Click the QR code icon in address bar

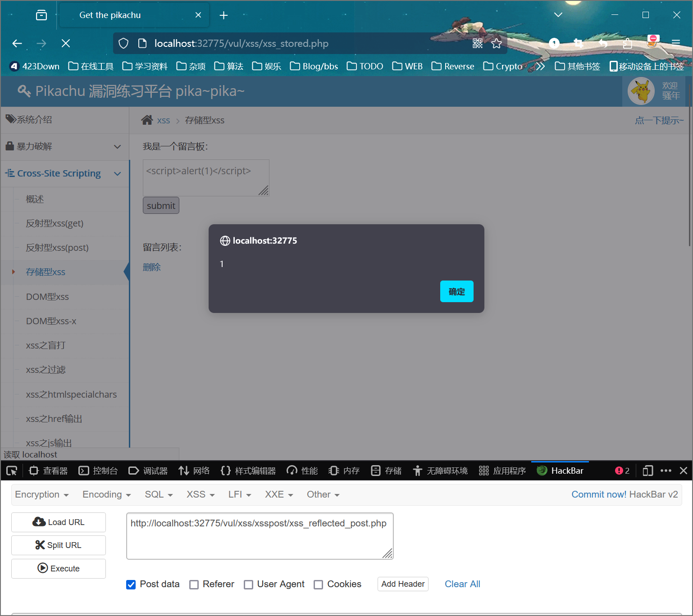477,43
